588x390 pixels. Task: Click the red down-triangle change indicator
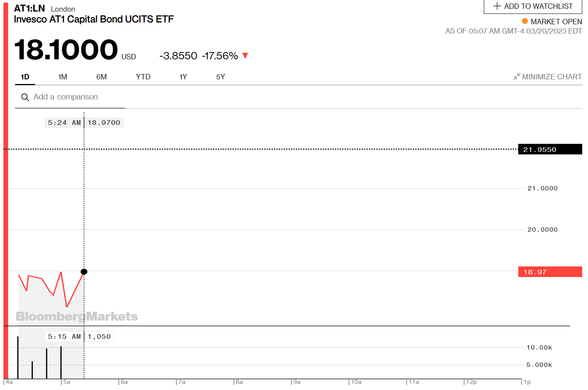point(245,56)
